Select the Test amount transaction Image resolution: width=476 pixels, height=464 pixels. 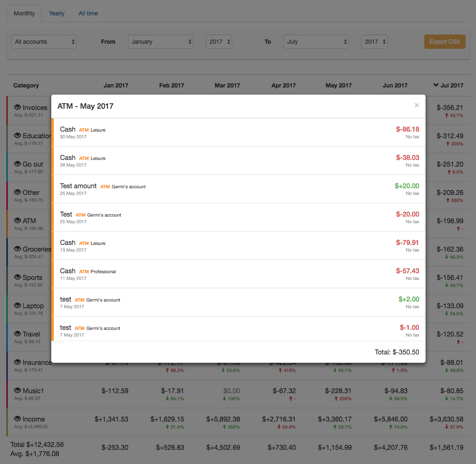pyautogui.click(x=238, y=189)
